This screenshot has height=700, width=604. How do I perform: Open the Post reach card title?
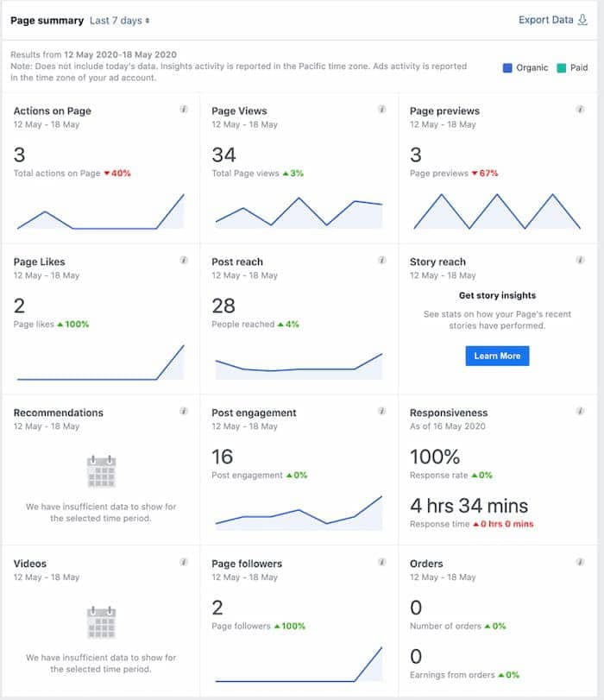[237, 262]
